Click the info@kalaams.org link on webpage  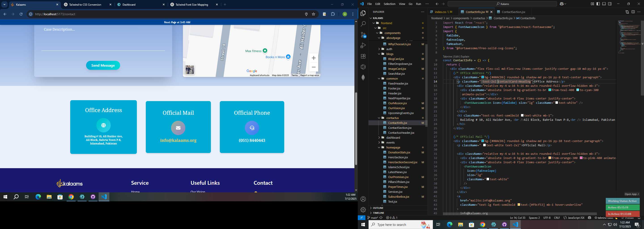pos(178,140)
